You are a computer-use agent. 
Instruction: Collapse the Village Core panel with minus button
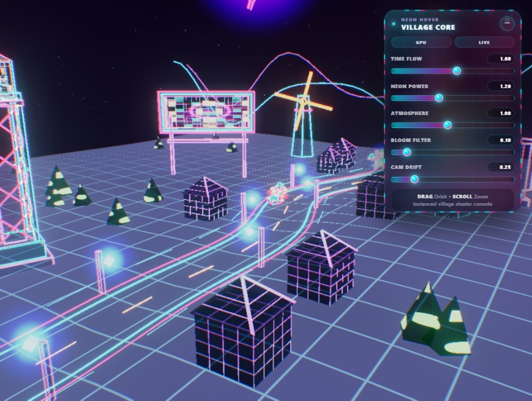507,23
